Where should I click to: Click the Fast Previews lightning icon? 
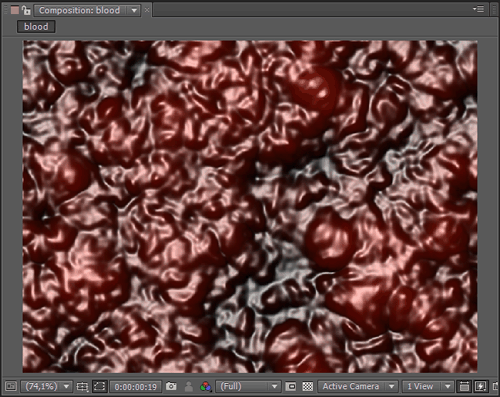pos(480,386)
